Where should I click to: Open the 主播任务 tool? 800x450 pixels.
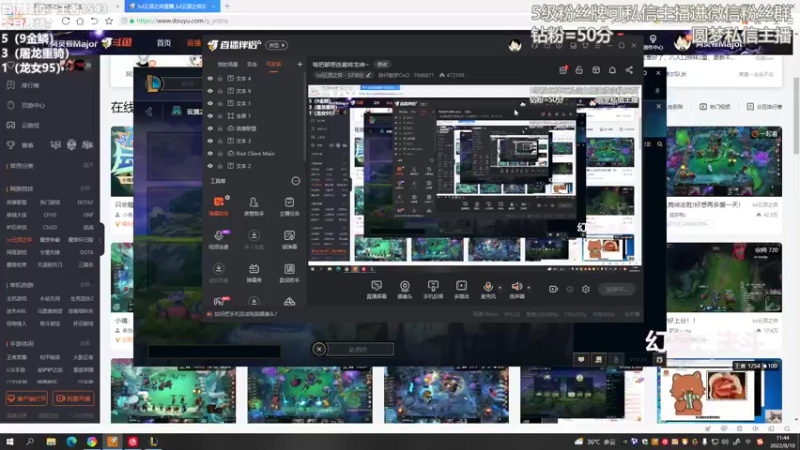point(289,206)
